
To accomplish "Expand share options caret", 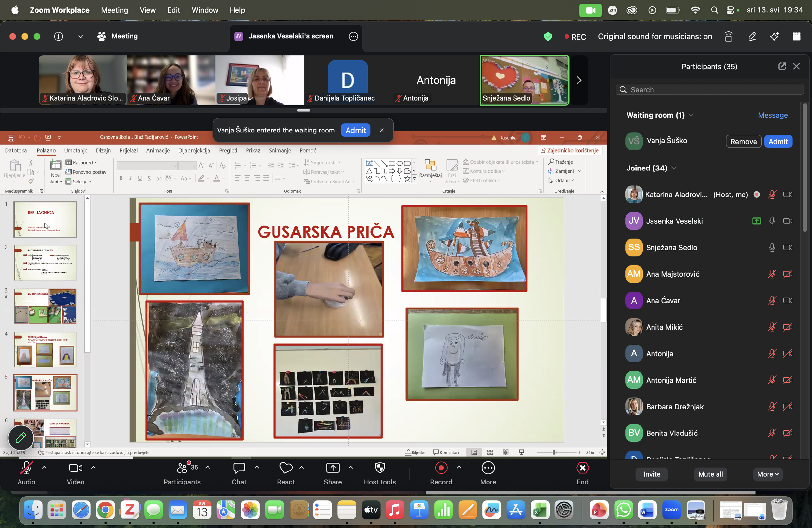I will (350, 467).
